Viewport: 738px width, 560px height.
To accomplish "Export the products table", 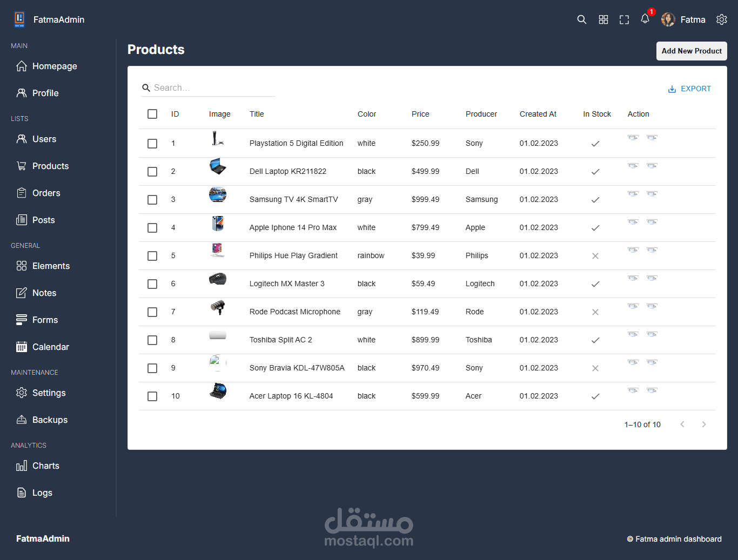I will click(x=689, y=89).
